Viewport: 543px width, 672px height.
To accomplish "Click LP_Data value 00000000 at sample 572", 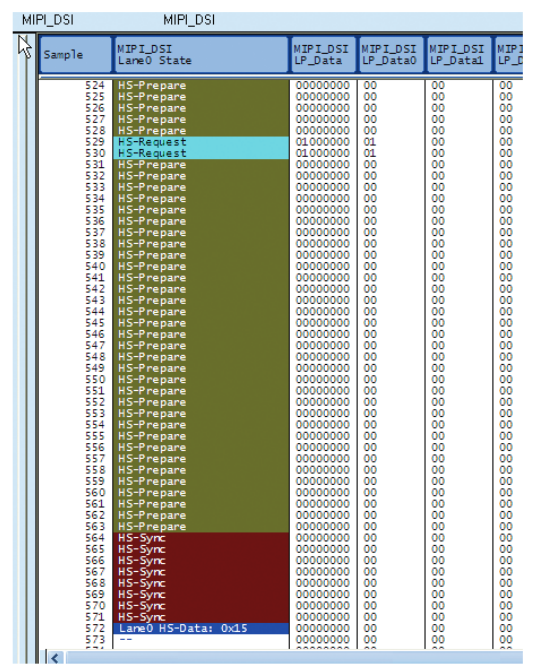I will point(323,629).
